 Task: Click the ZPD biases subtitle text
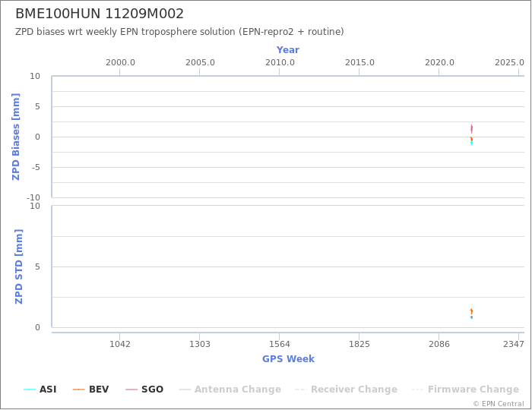coord(179,32)
